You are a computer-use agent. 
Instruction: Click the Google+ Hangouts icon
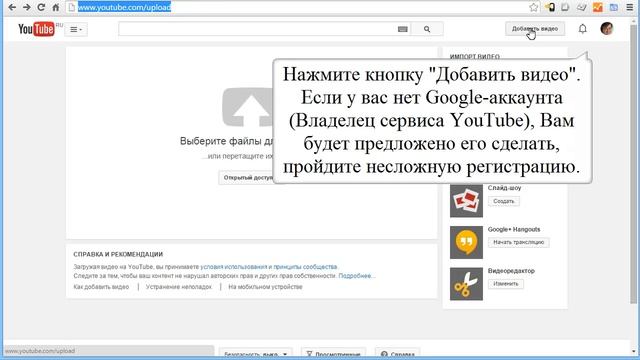(466, 242)
